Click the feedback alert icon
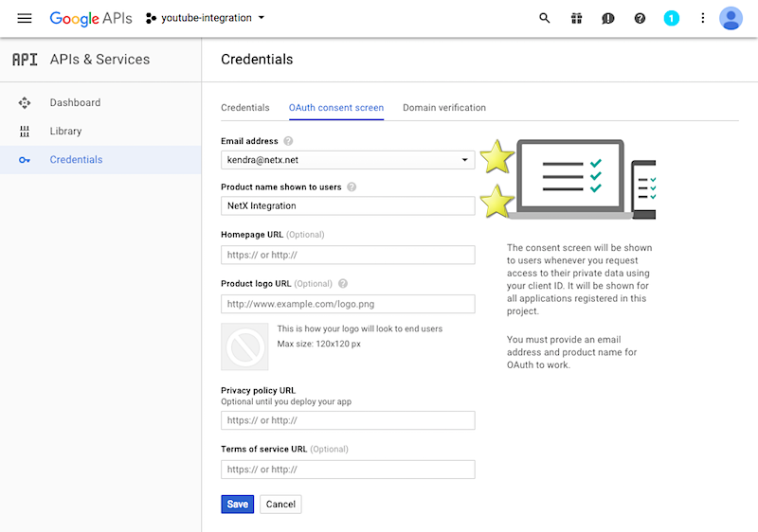 [608, 18]
